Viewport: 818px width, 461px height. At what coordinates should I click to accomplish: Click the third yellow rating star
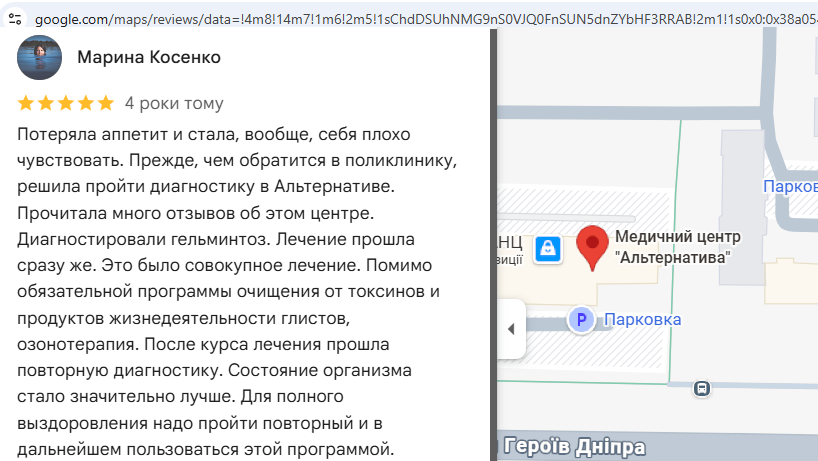click(66, 103)
